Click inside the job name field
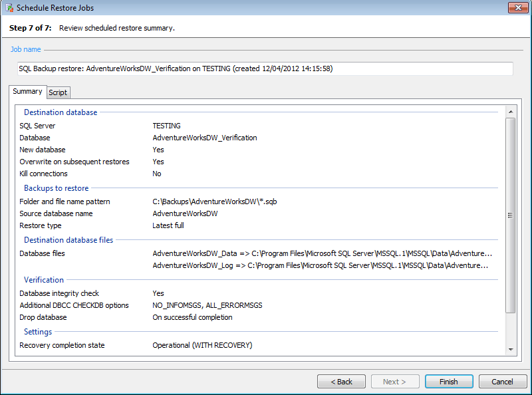Viewport: 532px width, 395px height. pos(266,68)
